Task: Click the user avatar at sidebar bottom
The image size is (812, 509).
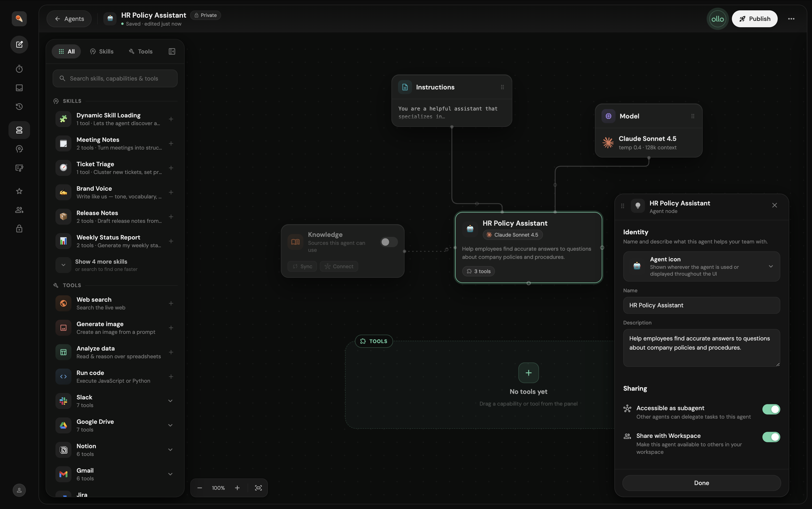Action: [19, 490]
